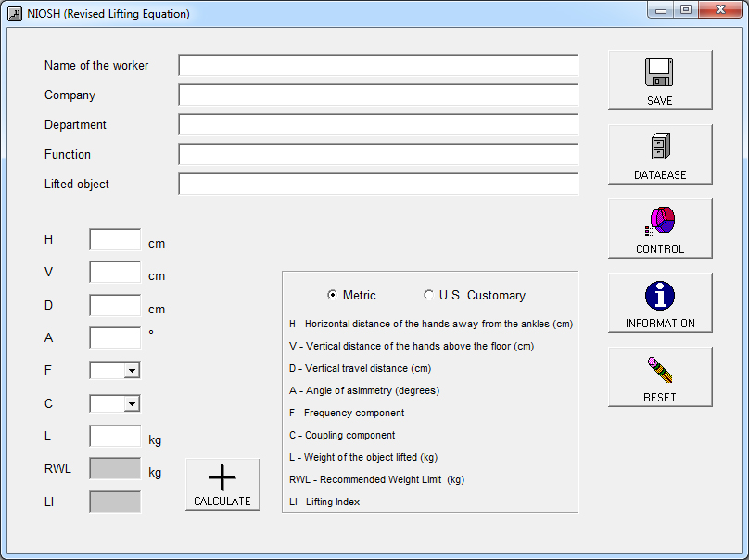Click 'A - Angle of asimmetry (degrees)' text

click(x=364, y=390)
